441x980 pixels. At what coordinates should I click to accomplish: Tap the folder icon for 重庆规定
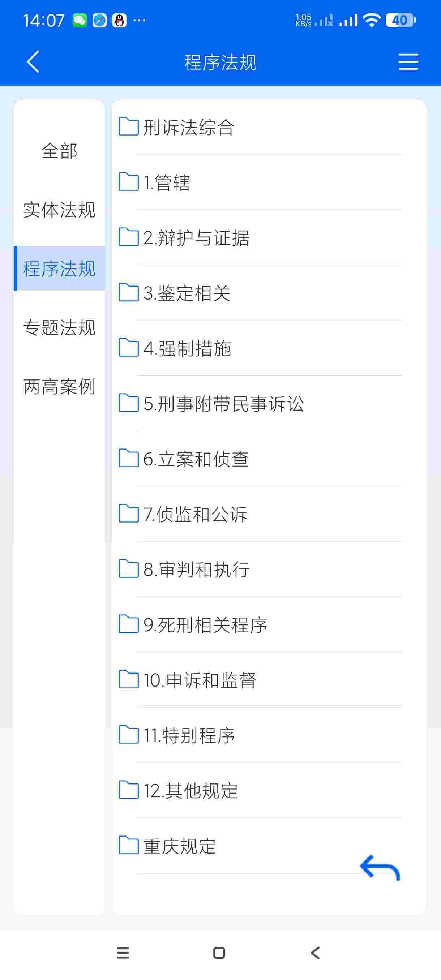click(128, 845)
